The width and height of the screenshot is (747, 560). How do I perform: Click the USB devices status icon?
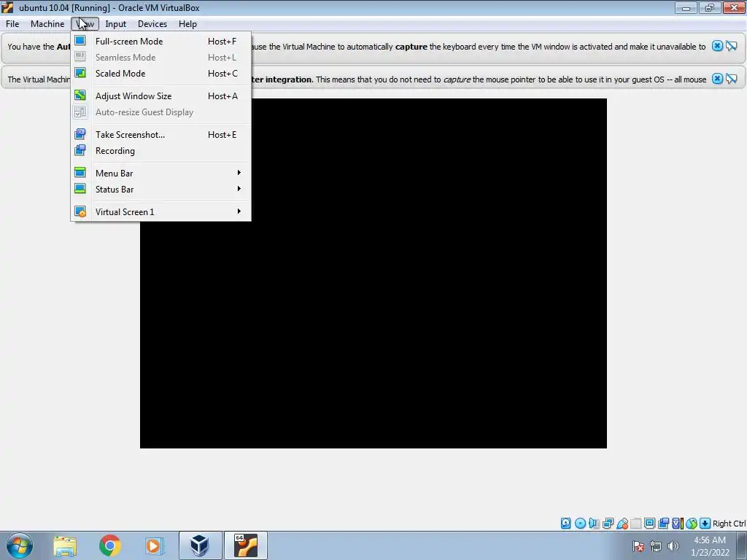[x=622, y=524]
